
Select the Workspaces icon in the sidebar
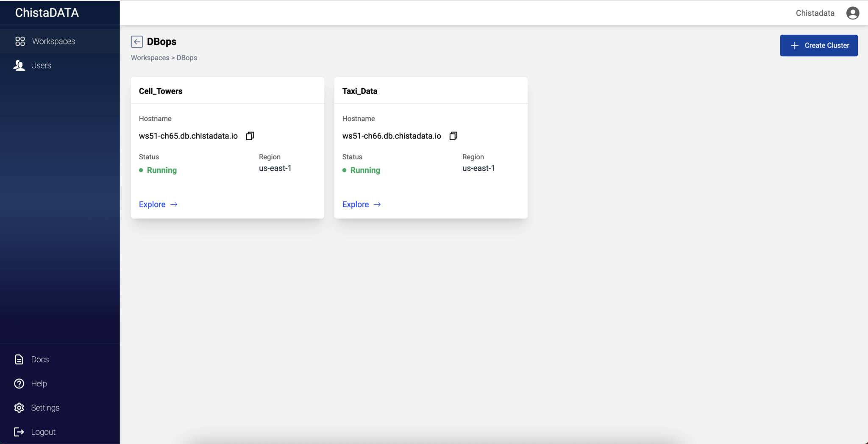click(20, 41)
